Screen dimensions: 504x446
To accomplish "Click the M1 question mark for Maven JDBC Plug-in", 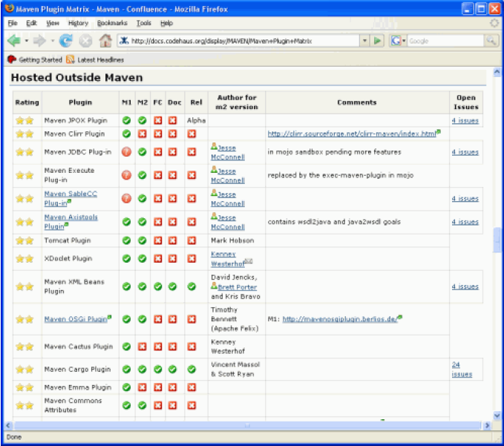I will coord(127,151).
